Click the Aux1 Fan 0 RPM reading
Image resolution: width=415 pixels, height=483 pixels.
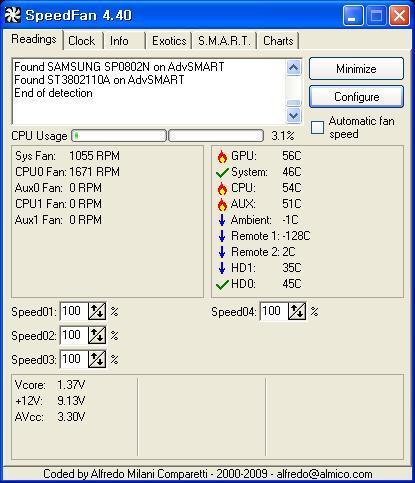58,220
